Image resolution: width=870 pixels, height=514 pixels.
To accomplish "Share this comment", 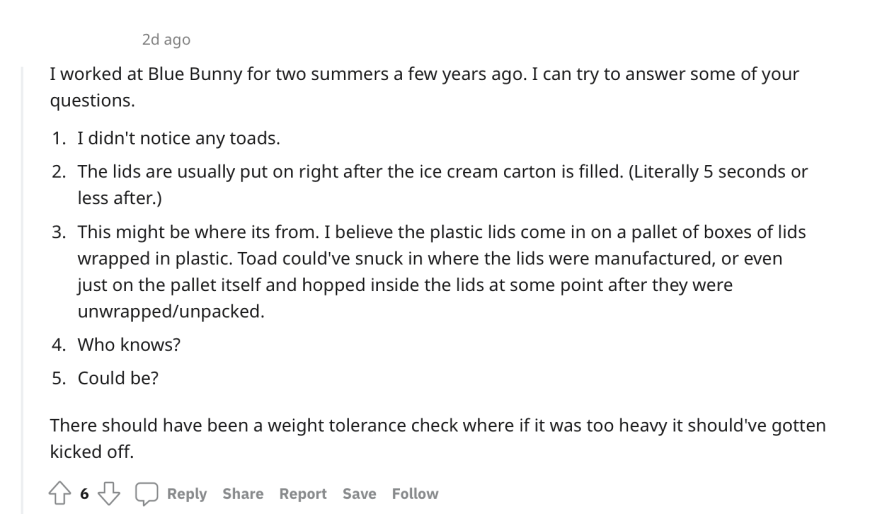I will point(243,493).
